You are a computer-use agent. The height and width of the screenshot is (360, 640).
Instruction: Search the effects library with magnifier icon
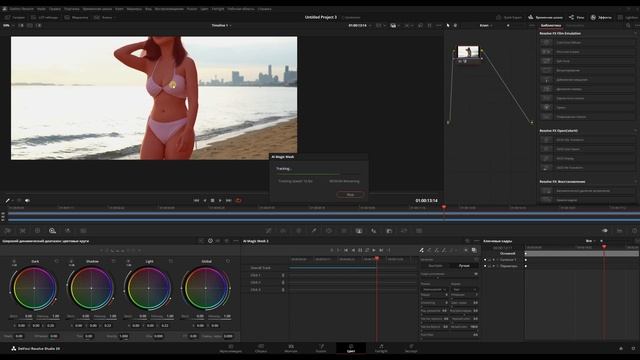tap(628, 25)
